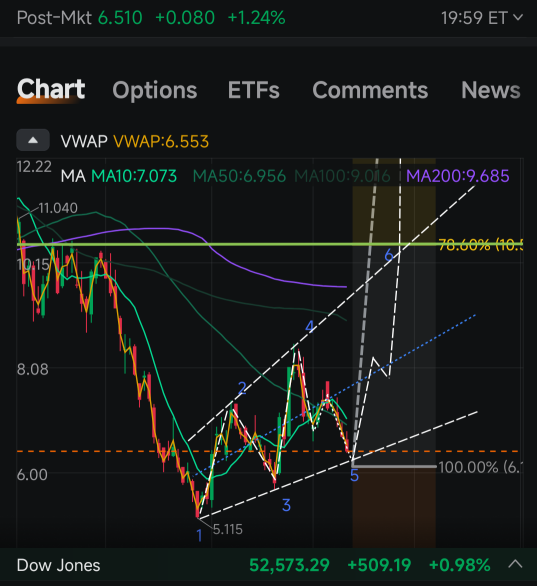Open the Options tab

(x=155, y=90)
